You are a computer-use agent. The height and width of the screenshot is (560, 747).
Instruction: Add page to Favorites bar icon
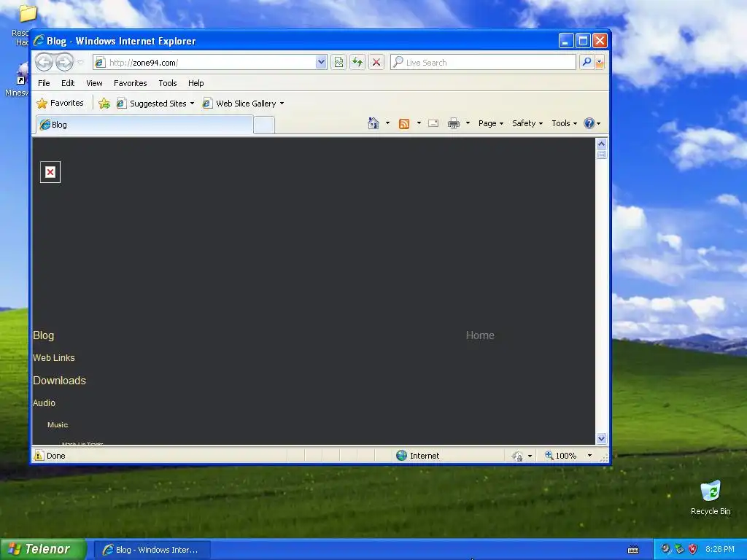[104, 104]
